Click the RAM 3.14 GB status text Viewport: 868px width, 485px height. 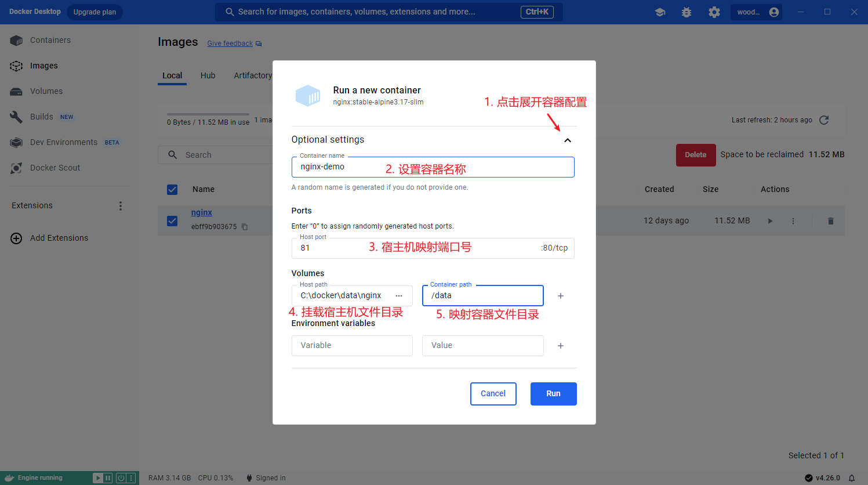pos(169,478)
